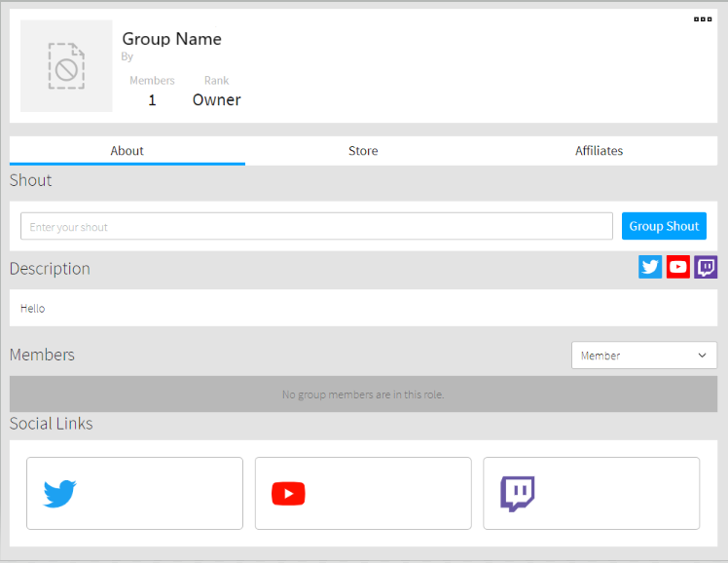The width and height of the screenshot is (728, 563).
Task: Click the Members section heading
Action: [42, 355]
